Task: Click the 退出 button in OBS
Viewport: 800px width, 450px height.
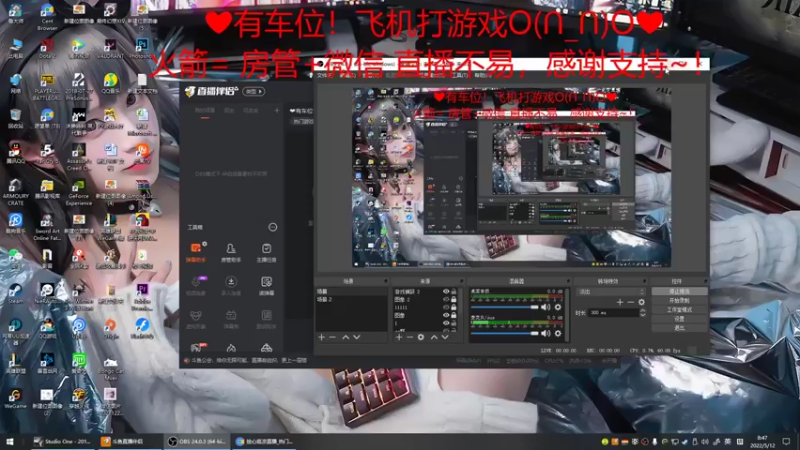Action: point(680,328)
